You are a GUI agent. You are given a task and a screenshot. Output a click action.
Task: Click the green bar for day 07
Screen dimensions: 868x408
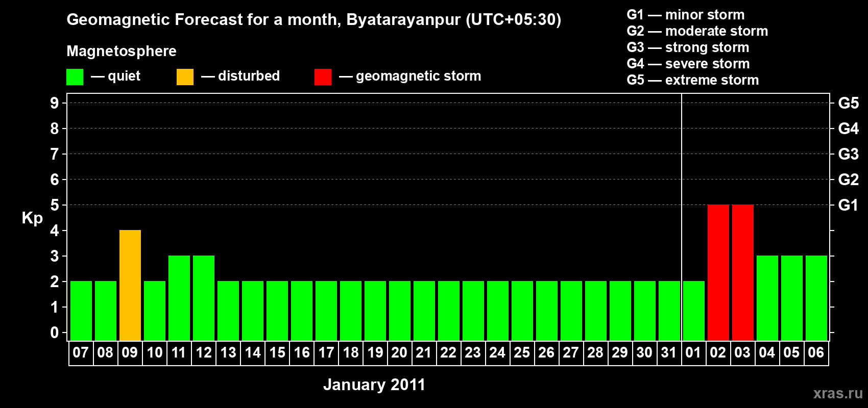tap(81, 311)
